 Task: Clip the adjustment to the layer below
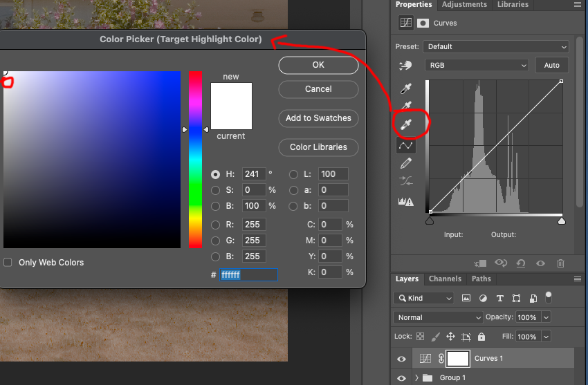click(x=481, y=263)
